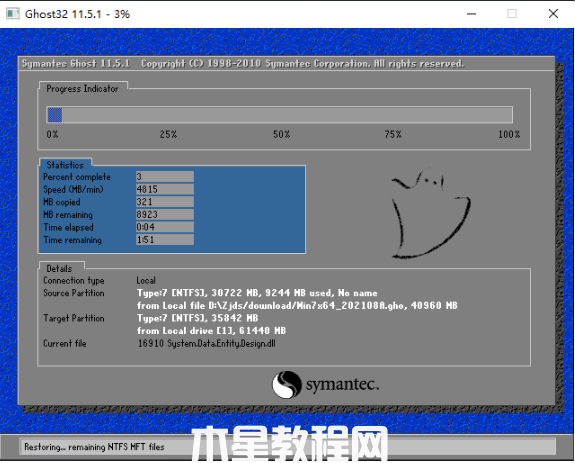The image size is (575, 463).
Task: Click the Speed (MB/min) label
Action: pos(73,190)
